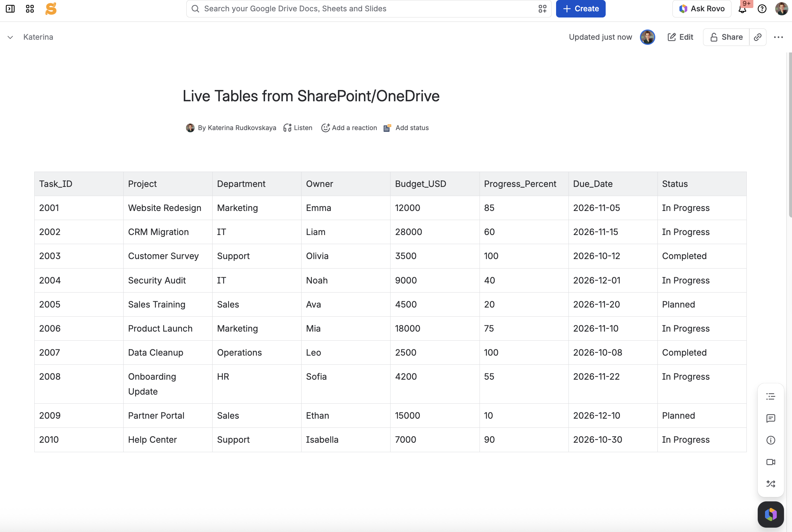Click the page title heading
Image resolution: width=792 pixels, height=532 pixels.
[x=311, y=96]
